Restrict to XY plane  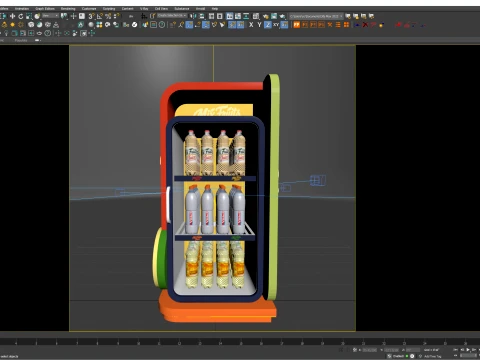click(276, 25)
